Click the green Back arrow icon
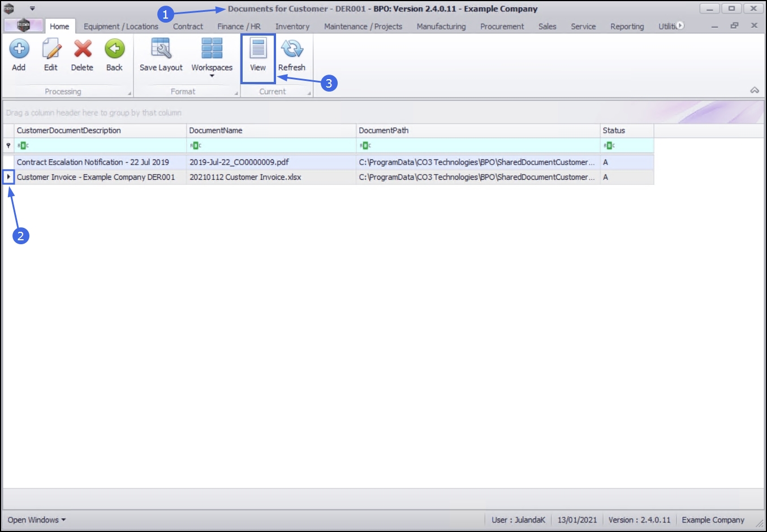Image resolution: width=767 pixels, height=532 pixels. click(x=114, y=49)
